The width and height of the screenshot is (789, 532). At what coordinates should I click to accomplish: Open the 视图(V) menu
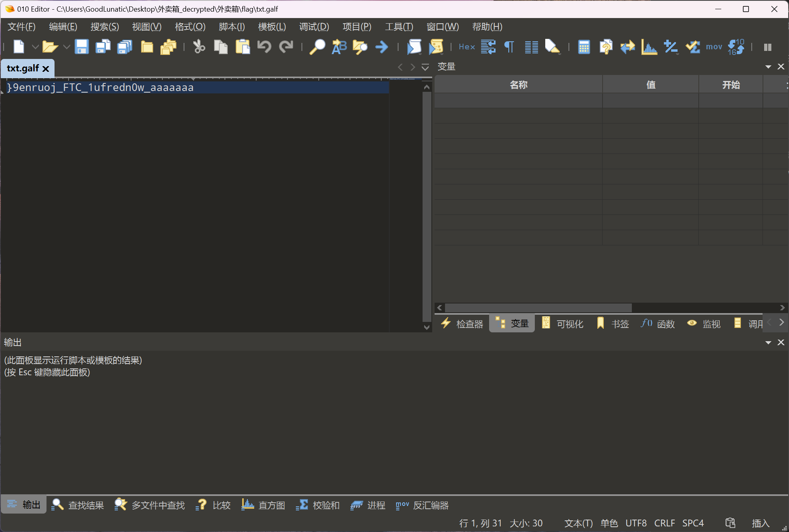(x=147, y=27)
